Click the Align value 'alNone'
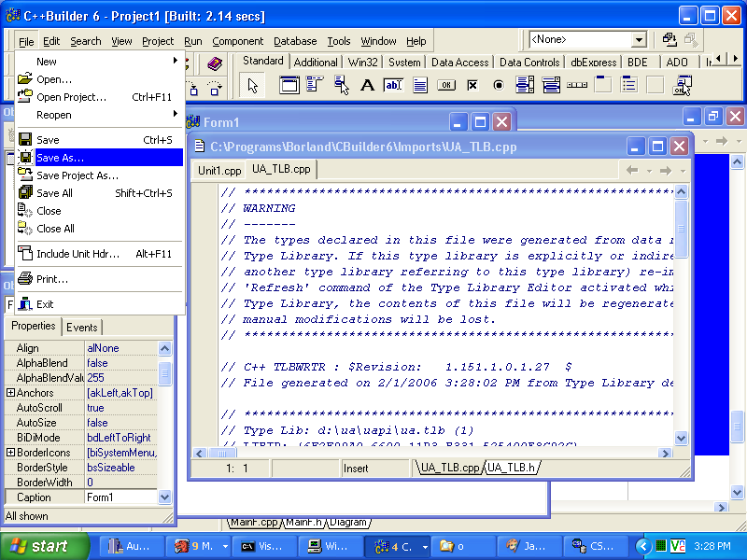 tap(121, 348)
